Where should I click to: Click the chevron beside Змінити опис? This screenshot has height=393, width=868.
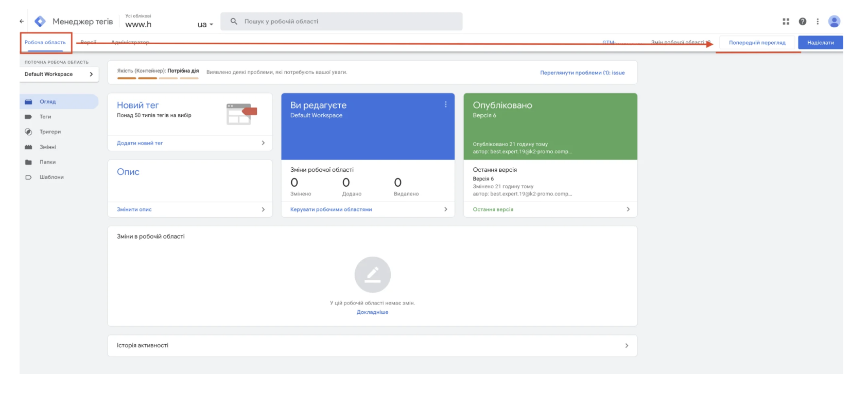pos(263,209)
